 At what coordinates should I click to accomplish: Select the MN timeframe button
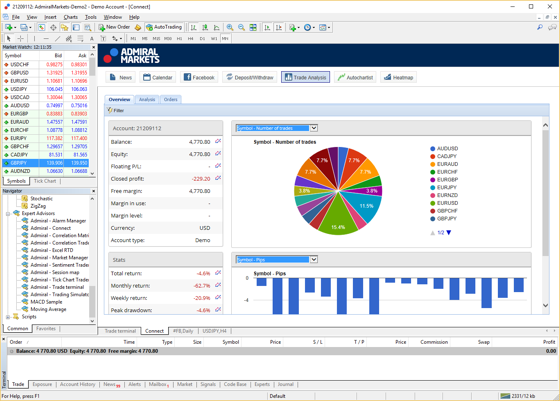click(x=225, y=39)
